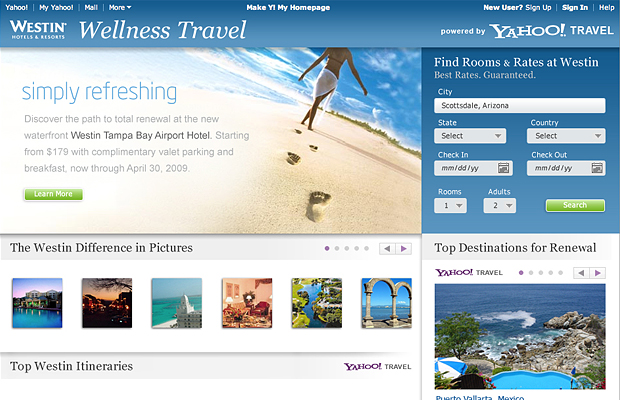Expand the State dropdown
Viewport: 620px width, 400px height.
pyautogui.click(x=470, y=136)
